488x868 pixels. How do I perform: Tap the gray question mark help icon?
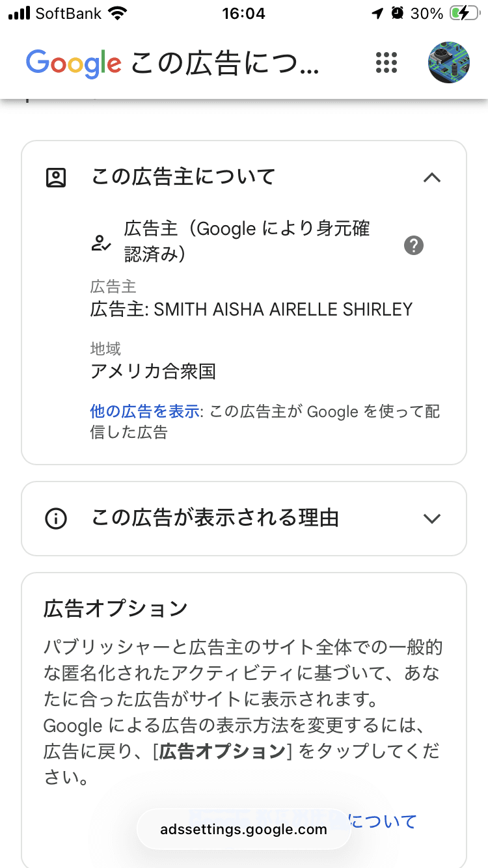point(414,245)
